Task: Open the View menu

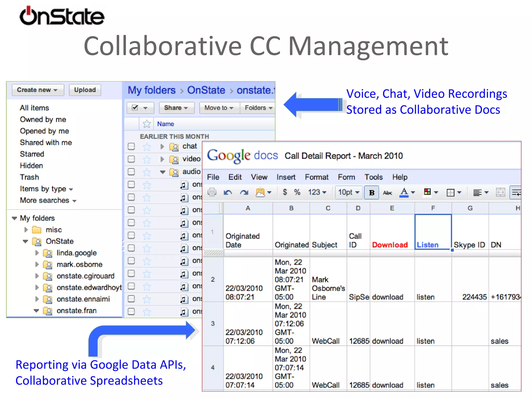Action: click(x=259, y=177)
